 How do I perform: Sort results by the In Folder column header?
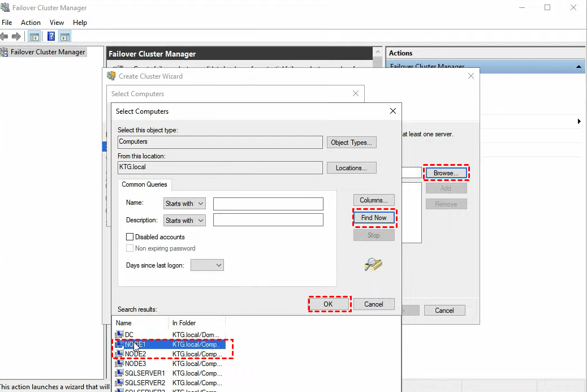pos(197,323)
